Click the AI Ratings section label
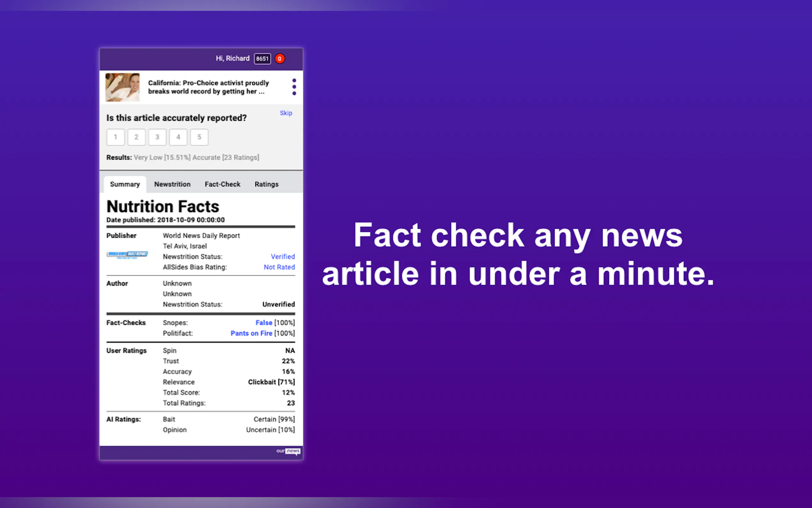 [x=123, y=419]
